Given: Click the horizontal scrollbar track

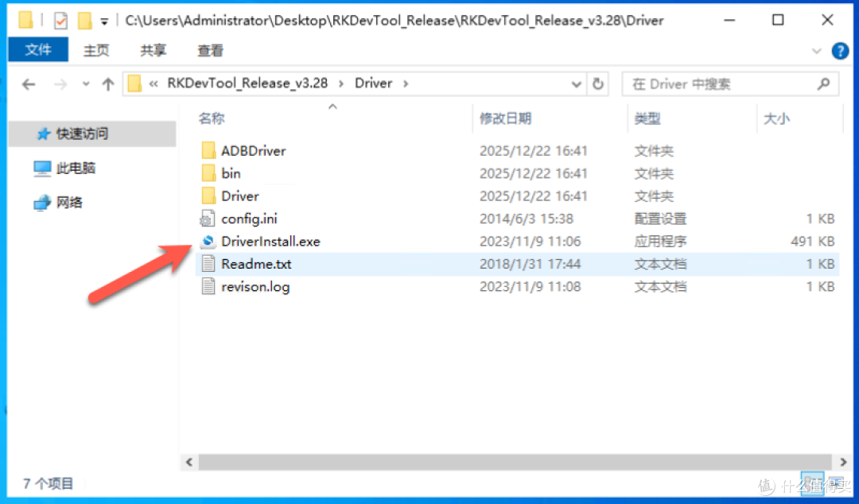Looking at the screenshot, I should pos(515,462).
